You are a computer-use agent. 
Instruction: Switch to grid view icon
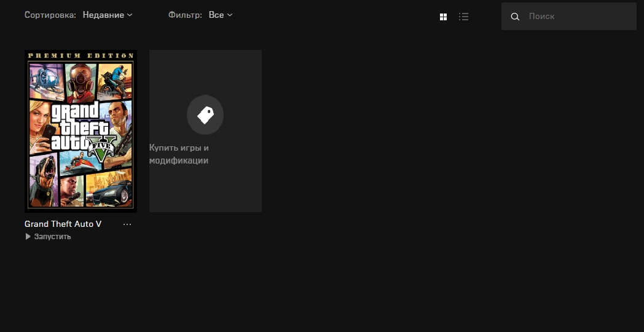pyautogui.click(x=443, y=17)
